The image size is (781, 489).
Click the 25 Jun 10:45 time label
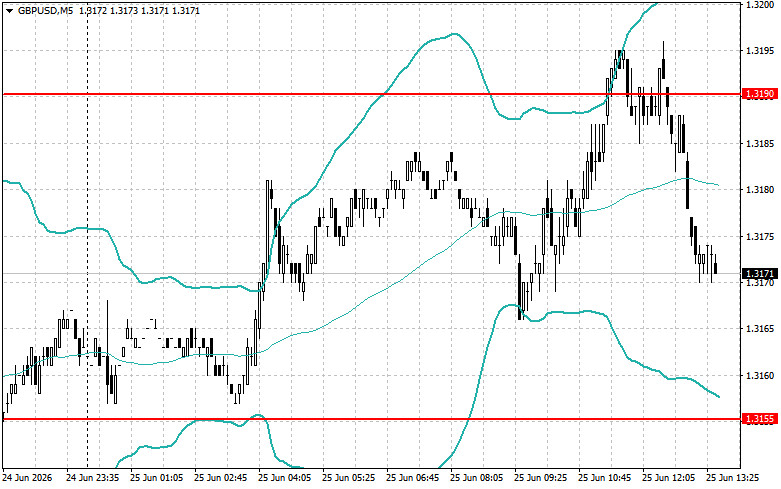(x=605, y=478)
